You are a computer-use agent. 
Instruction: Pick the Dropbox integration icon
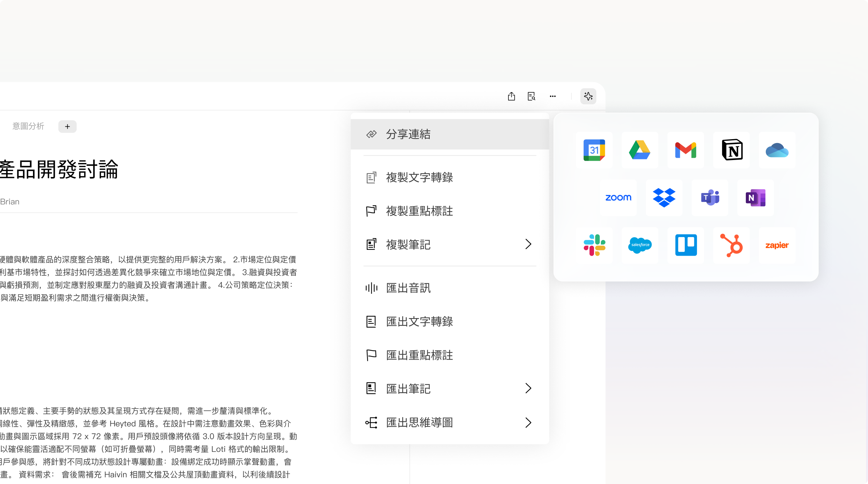[x=664, y=198]
